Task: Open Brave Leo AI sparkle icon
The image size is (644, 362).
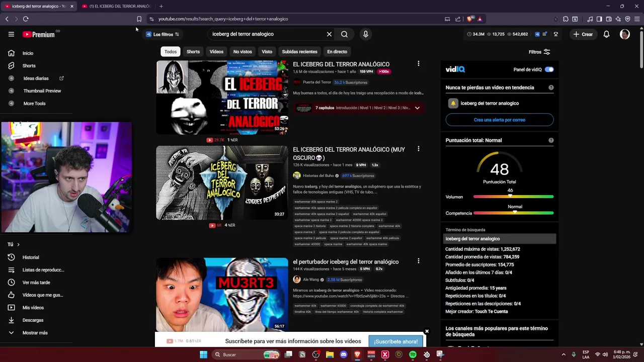Action: [x=618, y=19]
